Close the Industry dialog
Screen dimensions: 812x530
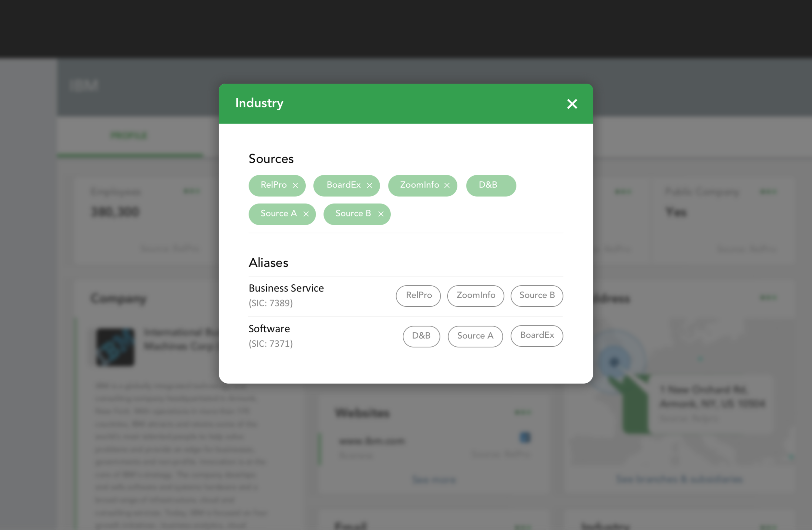click(x=572, y=104)
